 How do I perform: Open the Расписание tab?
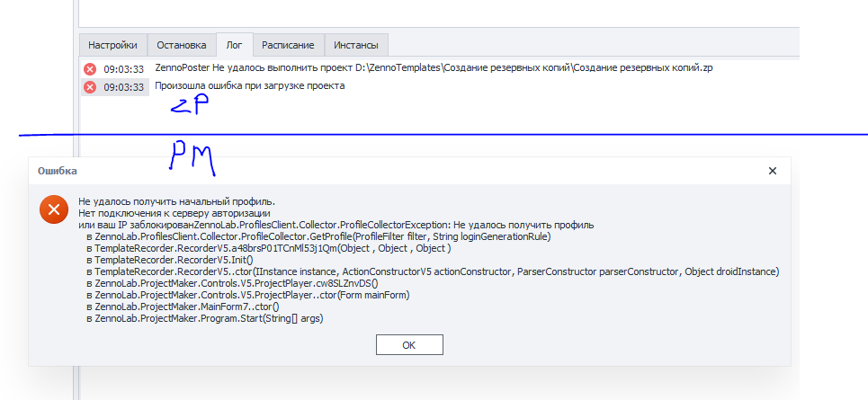[288, 45]
